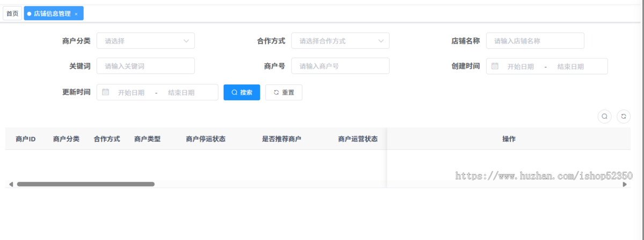This screenshot has width=644, height=240.
Task: Click the scrollbar right arrow
Action: click(625, 184)
